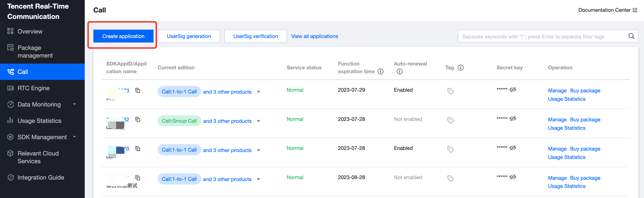Go to Package management in the sidebar
This screenshot has height=198, width=644.
pos(35,52)
